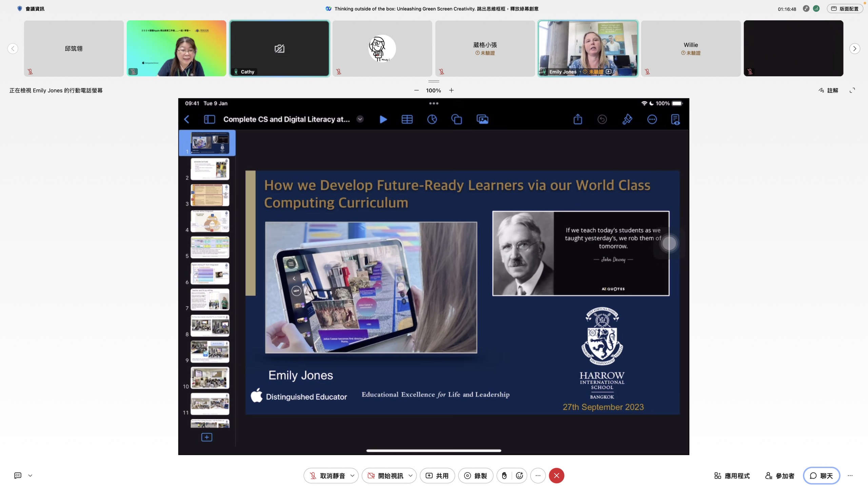Zoom in shared screen with plus button

(451, 90)
